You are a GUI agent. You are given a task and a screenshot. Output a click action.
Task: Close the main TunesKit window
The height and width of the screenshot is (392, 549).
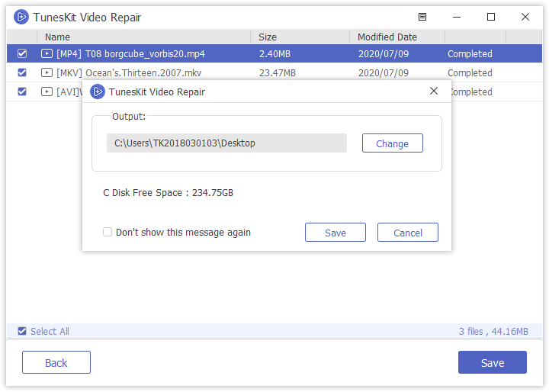pyautogui.click(x=525, y=17)
